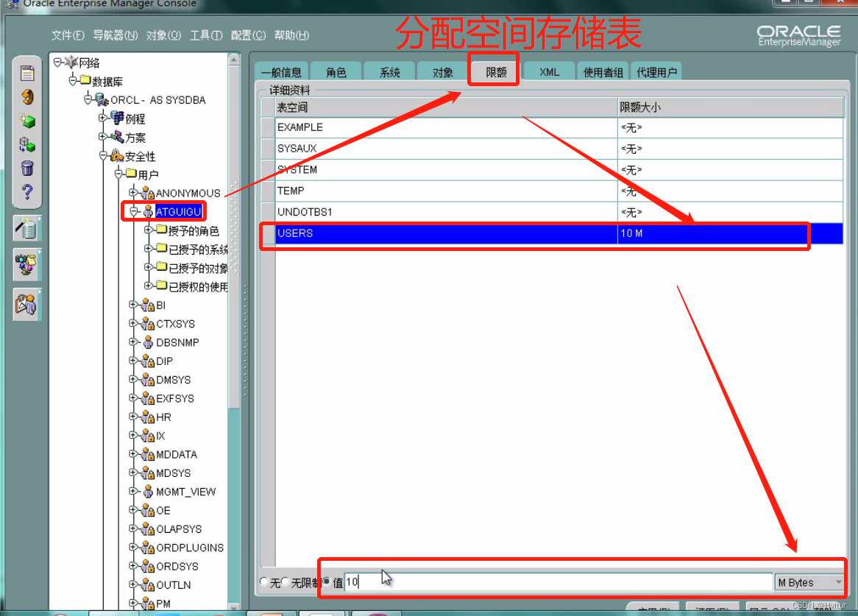
Task: Click the tree panel vertical scrollbar
Action: pyautogui.click(x=234, y=332)
